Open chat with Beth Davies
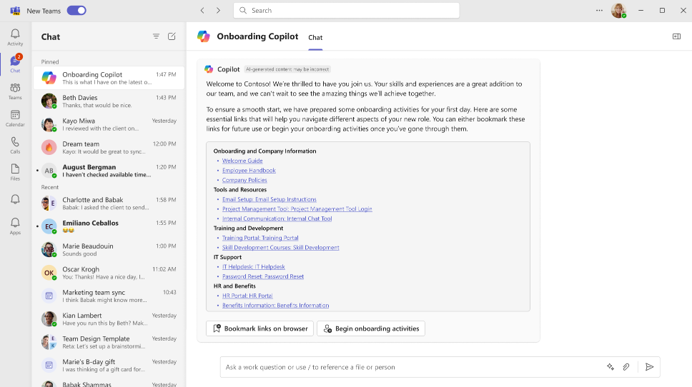Viewport: 692px width, 387px height. pyautogui.click(x=109, y=101)
